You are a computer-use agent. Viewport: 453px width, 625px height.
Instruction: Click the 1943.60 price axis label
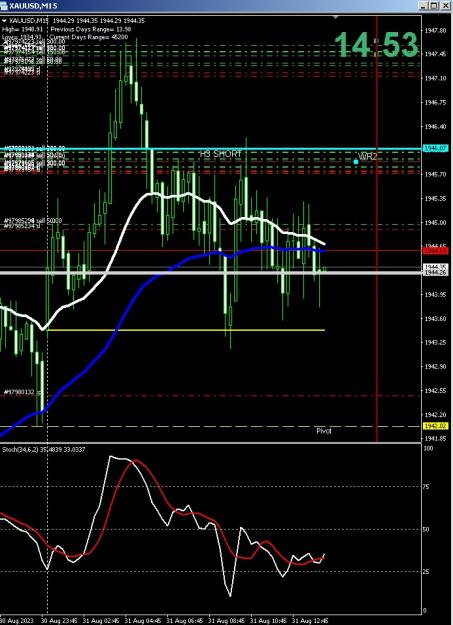pos(435,318)
